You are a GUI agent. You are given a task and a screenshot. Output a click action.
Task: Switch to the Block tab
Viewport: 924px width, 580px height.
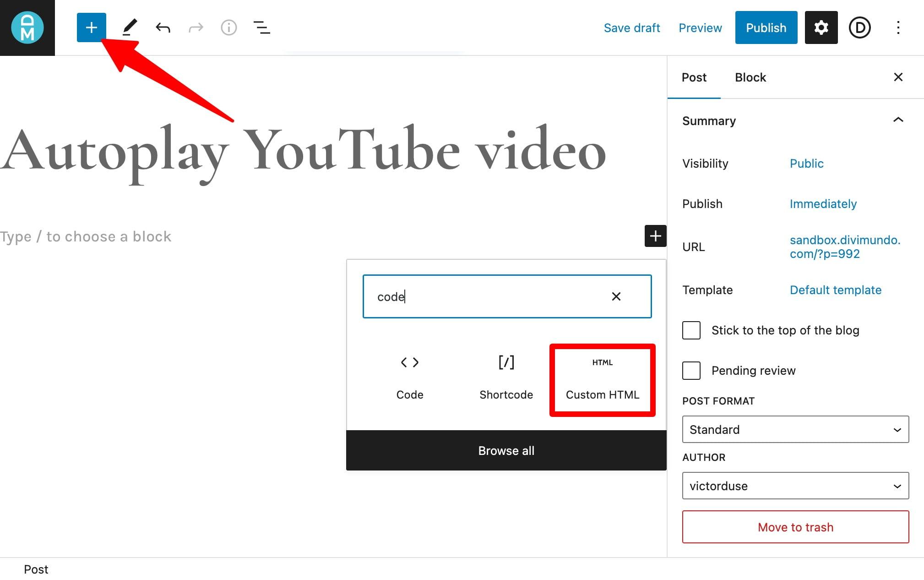coord(750,77)
